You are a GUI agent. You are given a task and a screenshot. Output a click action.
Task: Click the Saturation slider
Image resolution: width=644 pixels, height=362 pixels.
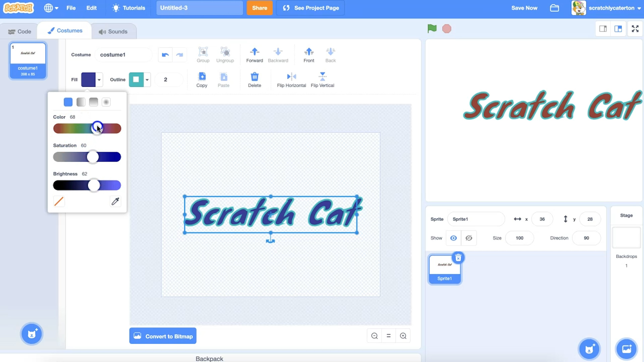coord(87,157)
